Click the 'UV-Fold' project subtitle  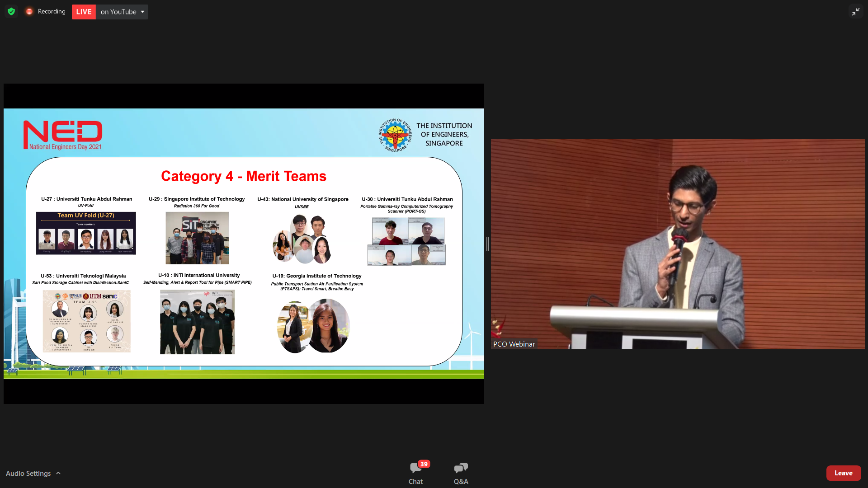click(x=86, y=206)
